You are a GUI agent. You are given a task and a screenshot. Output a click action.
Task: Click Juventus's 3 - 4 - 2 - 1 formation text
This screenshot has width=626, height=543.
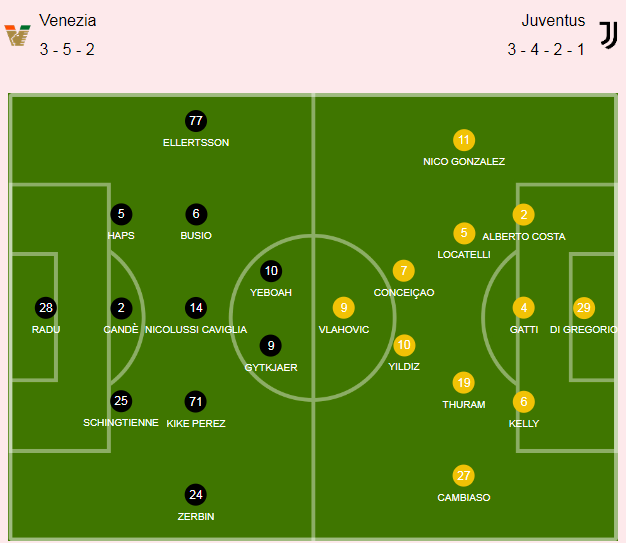point(546,50)
